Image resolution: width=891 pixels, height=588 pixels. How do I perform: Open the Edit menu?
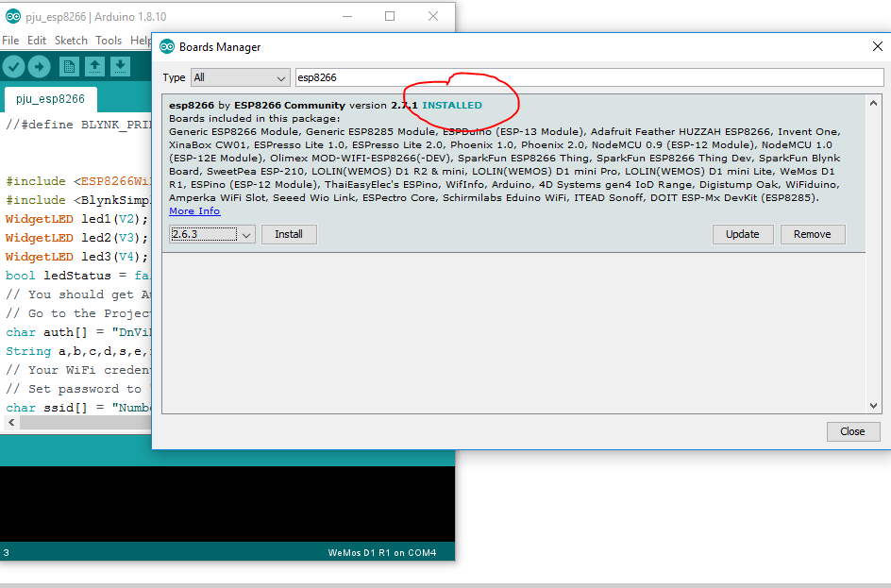[x=36, y=41]
